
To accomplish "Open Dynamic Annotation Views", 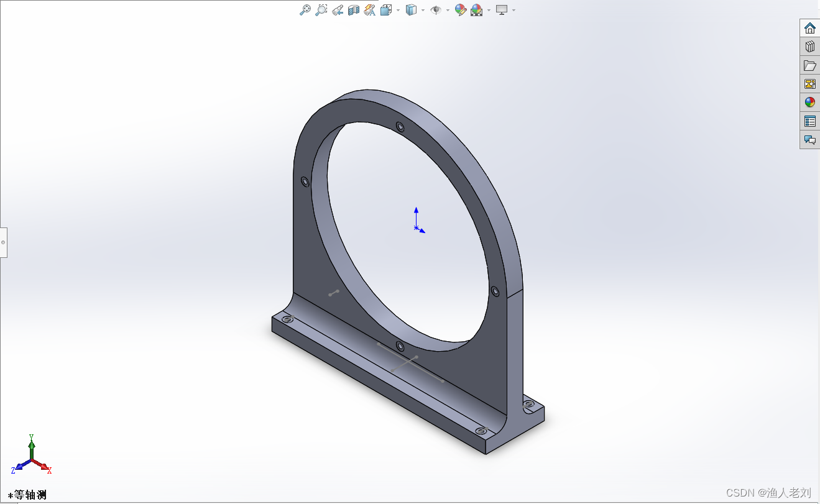I will click(x=370, y=10).
